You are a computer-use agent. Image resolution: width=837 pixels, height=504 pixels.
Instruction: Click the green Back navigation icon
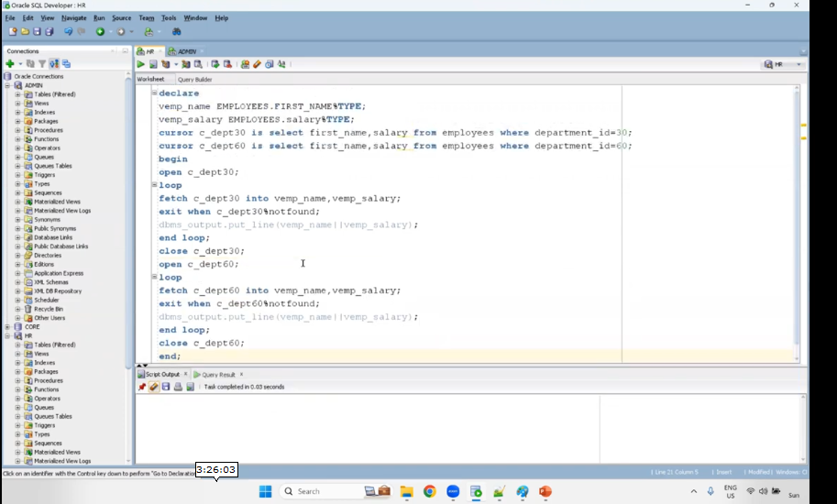click(100, 32)
